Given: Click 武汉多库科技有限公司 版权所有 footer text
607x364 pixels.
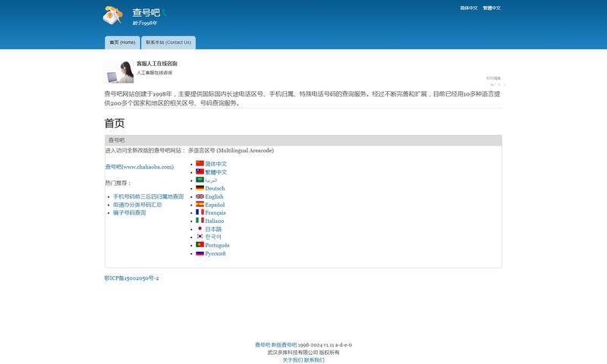Looking at the screenshot, I should pos(303,353).
